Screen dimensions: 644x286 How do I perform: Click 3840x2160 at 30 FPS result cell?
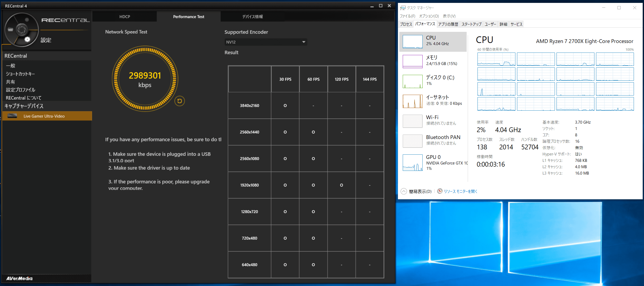coord(285,105)
